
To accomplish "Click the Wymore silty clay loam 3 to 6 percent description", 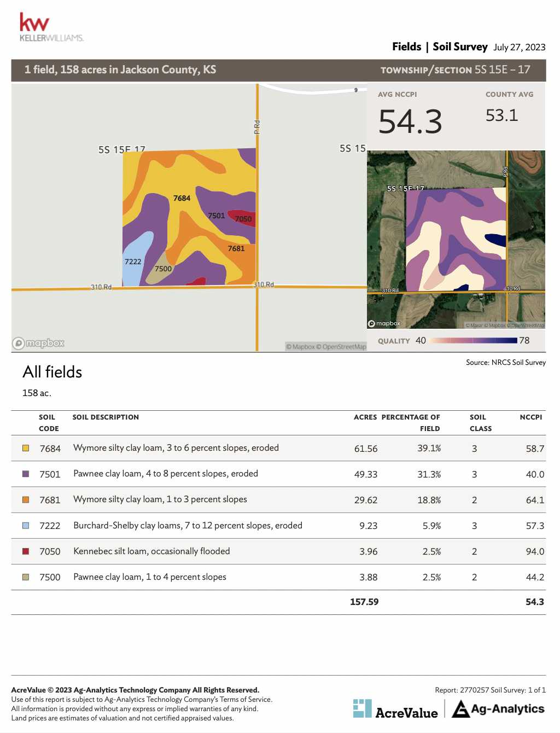I will click(176, 448).
